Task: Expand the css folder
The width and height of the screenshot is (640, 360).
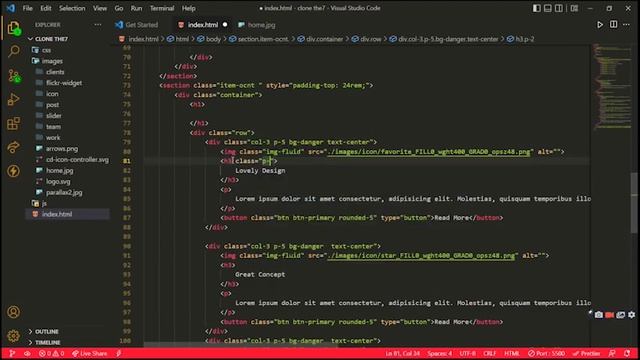Action: click(47, 50)
